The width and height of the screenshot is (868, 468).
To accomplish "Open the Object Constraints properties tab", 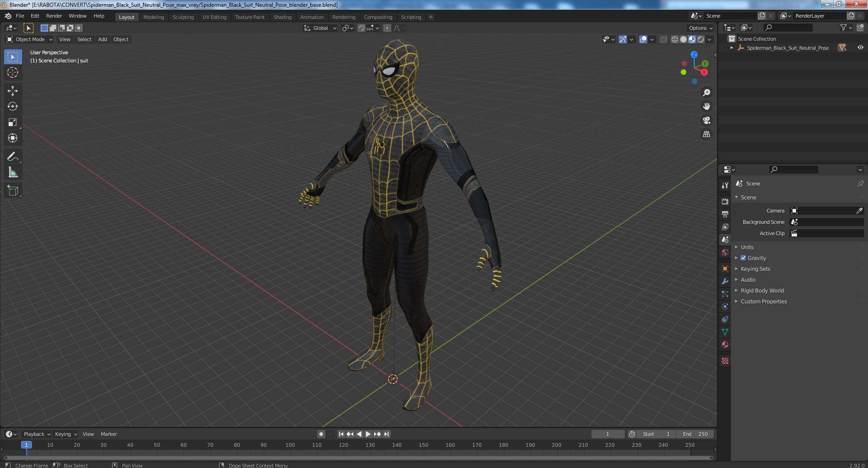I will click(725, 319).
